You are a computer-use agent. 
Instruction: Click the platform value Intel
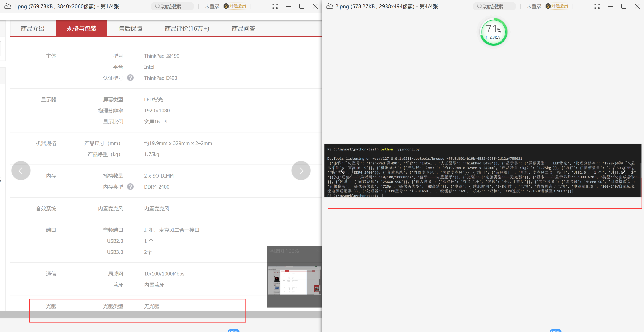pos(149,67)
